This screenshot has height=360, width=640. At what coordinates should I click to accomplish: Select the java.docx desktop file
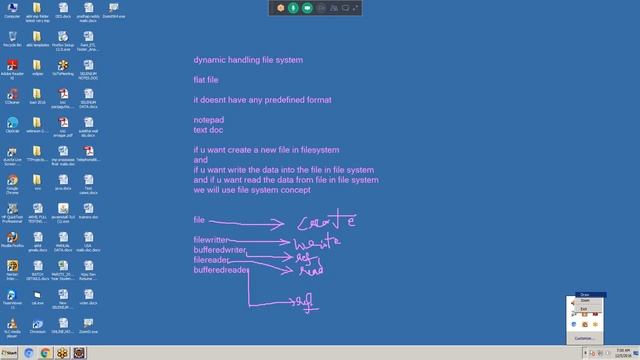pos(63,182)
